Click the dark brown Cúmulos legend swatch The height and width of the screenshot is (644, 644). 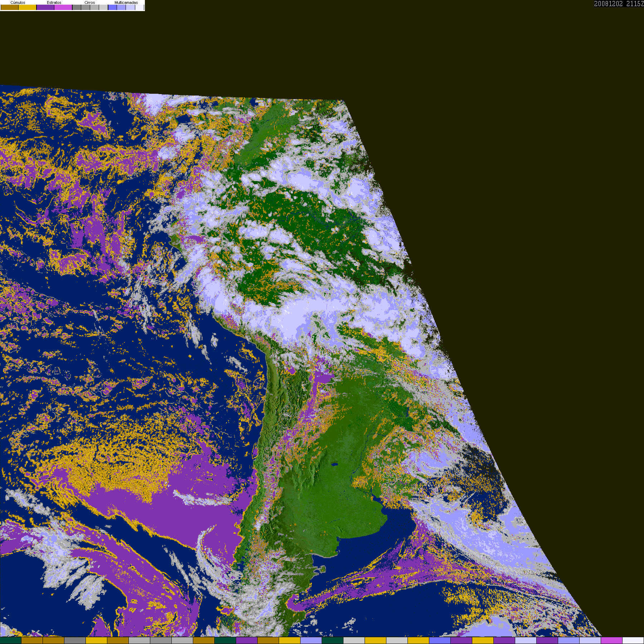click(x=10, y=7)
